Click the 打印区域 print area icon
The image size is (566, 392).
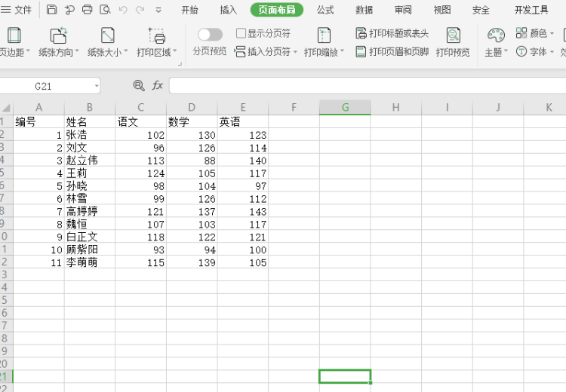pos(157,35)
